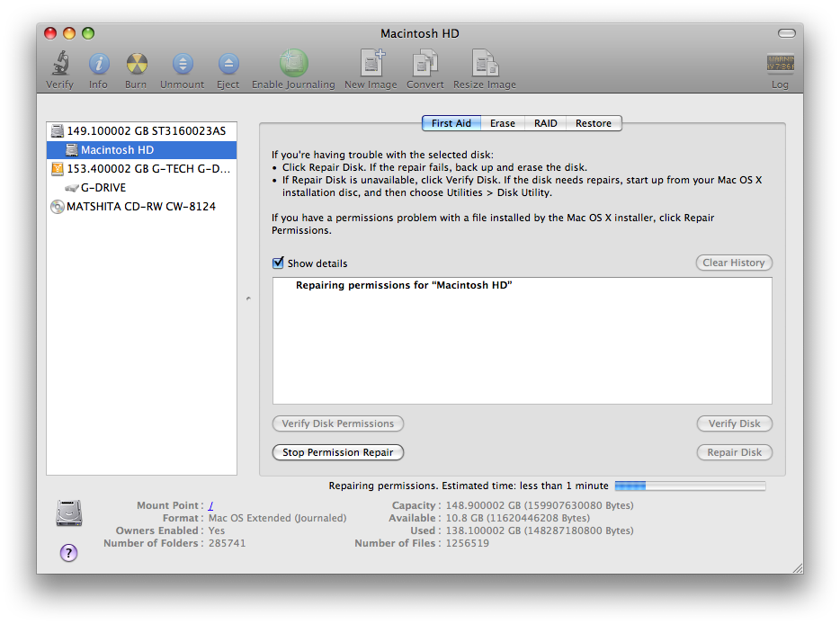The image size is (840, 624).
Task: Click the hard drive icon beside Mount Point
Action: (x=69, y=513)
